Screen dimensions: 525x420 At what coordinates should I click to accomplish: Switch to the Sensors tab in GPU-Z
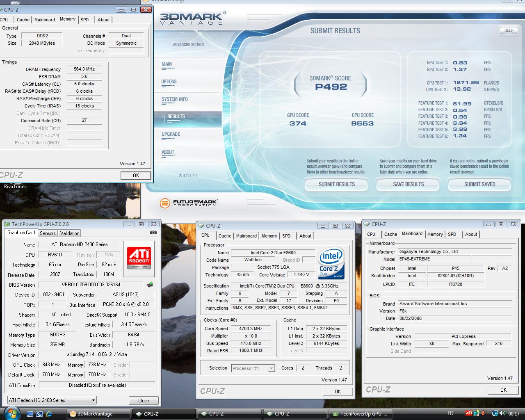click(48, 233)
